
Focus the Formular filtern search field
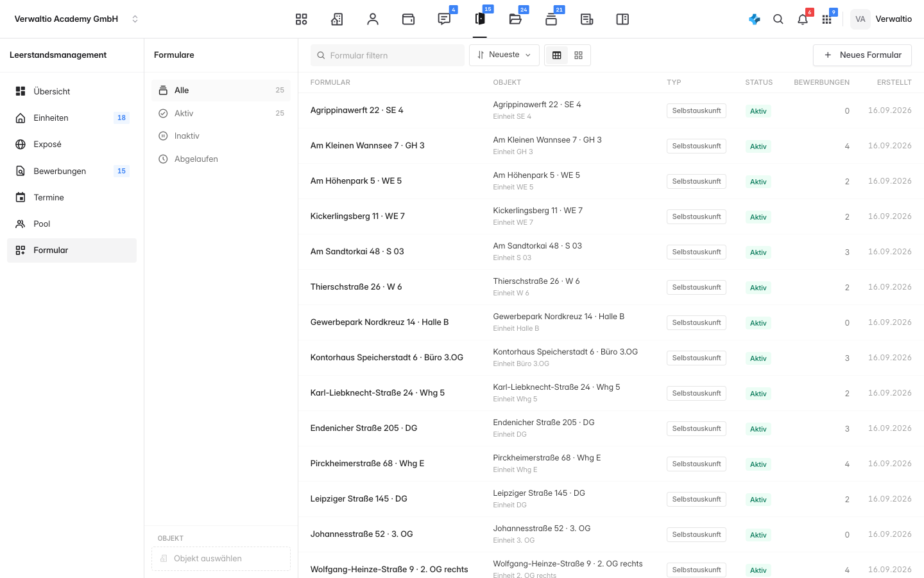point(388,55)
